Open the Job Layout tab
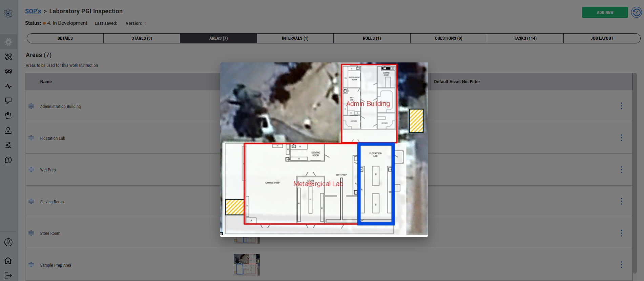 tap(602, 38)
